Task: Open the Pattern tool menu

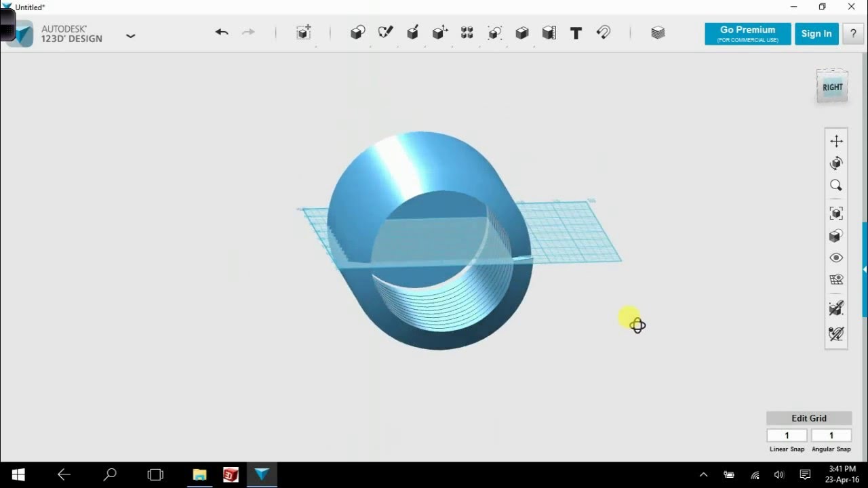Action: coord(467,33)
